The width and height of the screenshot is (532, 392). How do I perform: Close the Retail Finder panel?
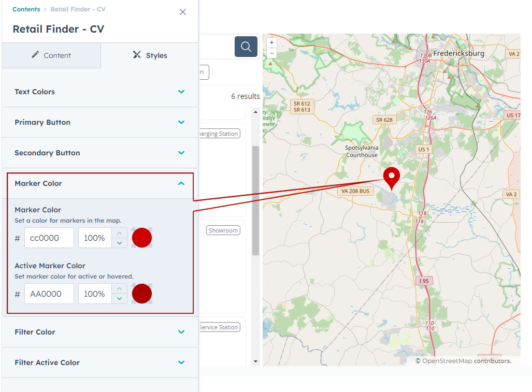click(x=183, y=12)
